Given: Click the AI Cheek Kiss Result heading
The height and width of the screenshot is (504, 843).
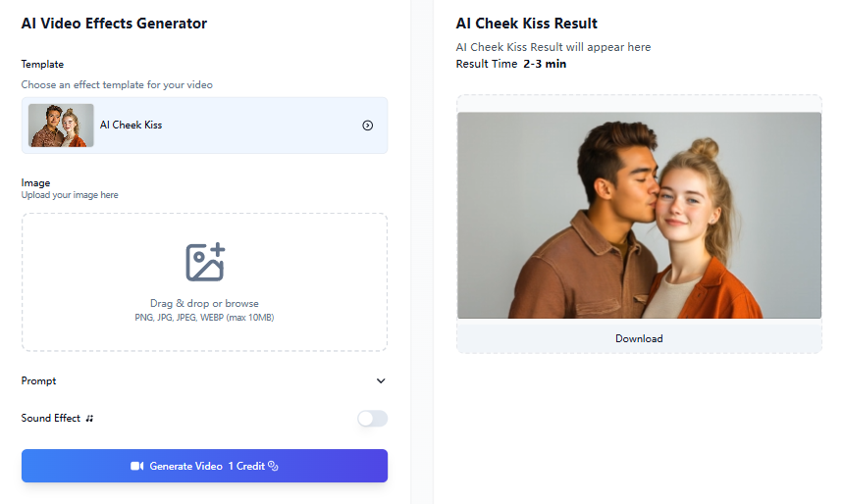Looking at the screenshot, I should pyautogui.click(x=526, y=24).
